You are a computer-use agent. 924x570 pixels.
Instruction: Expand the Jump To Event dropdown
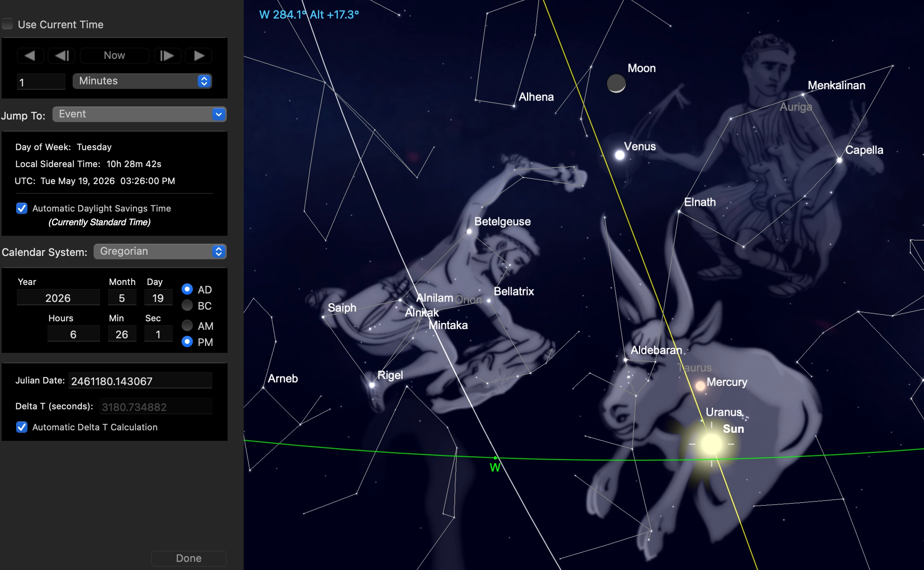click(139, 114)
